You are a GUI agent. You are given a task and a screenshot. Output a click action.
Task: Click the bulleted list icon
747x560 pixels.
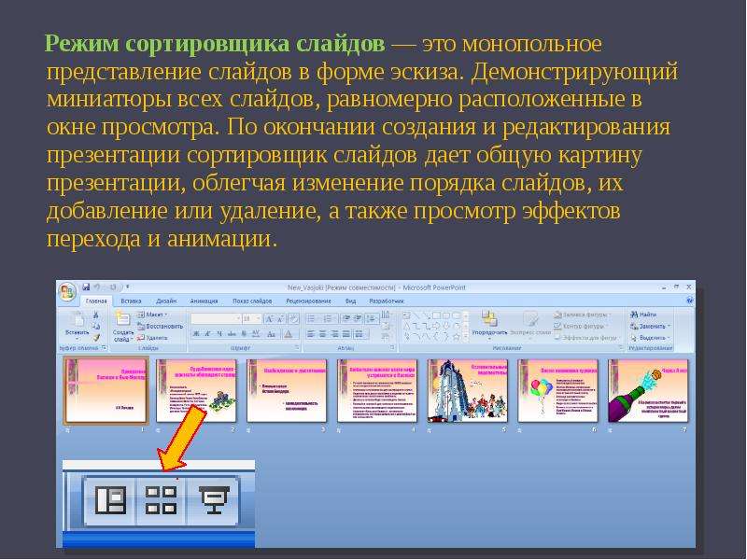point(312,318)
